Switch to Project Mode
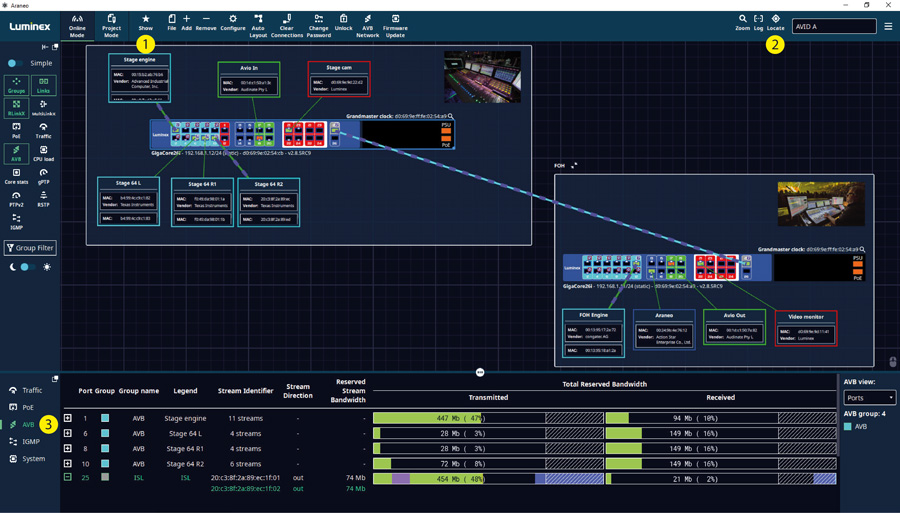 click(111, 26)
